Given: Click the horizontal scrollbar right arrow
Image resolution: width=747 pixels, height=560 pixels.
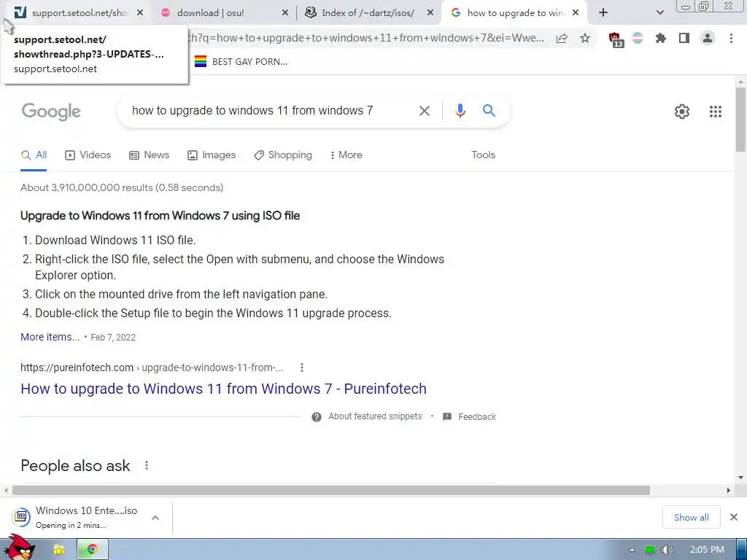Looking at the screenshot, I should pos(728,490).
